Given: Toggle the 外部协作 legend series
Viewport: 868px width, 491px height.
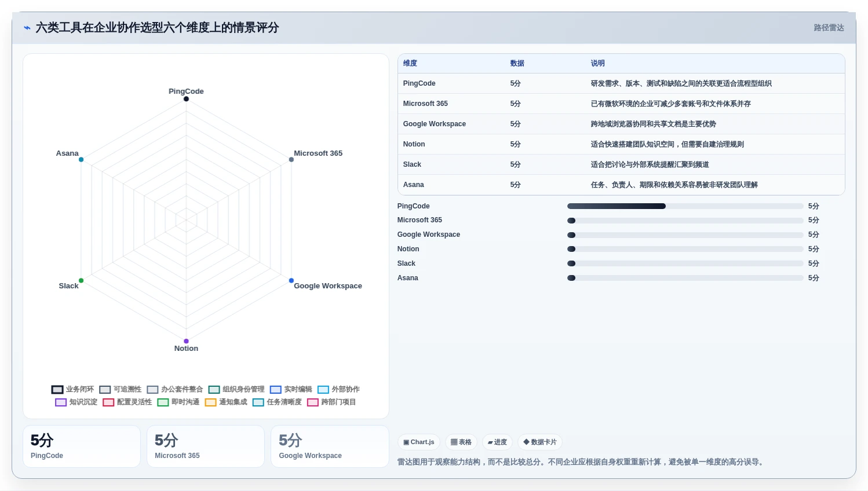Looking at the screenshot, I should click(x=338, y=390).
